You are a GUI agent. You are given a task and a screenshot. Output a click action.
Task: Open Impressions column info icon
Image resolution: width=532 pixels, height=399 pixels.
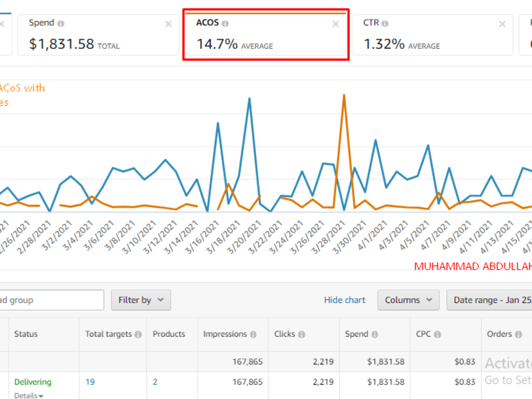[253, 335]
